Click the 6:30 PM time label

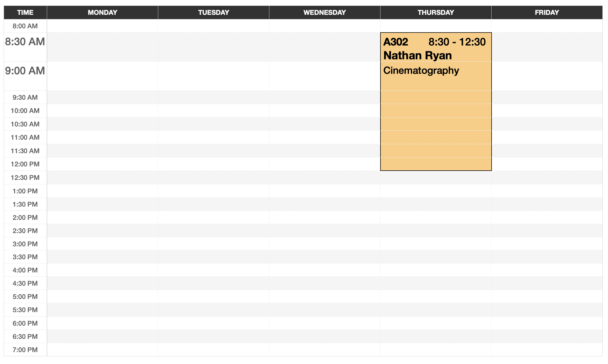pos(25,336)
